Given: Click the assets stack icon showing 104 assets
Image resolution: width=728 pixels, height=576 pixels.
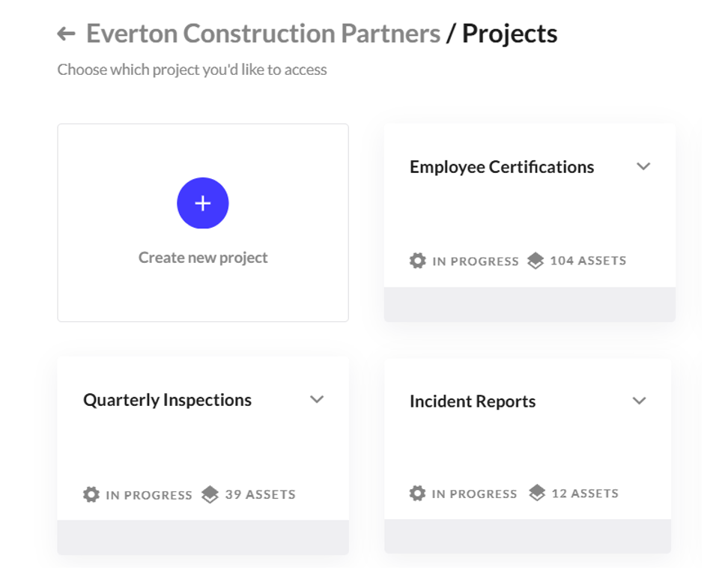Looking at the screenshot, I should point(534,261).
